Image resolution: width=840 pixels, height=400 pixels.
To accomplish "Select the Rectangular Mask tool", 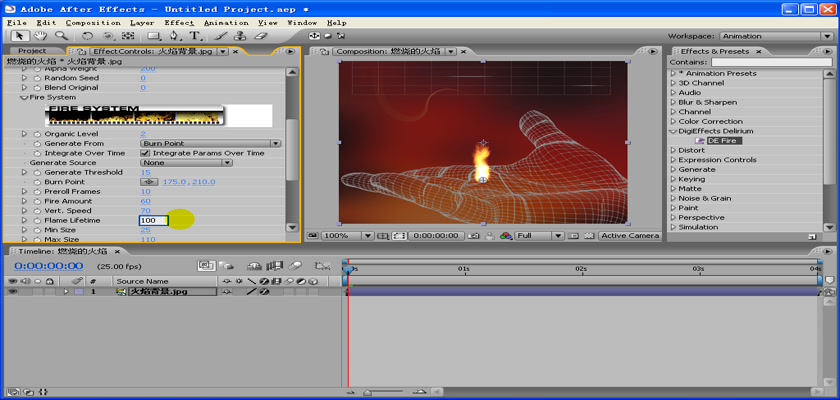I will (154, 36).
